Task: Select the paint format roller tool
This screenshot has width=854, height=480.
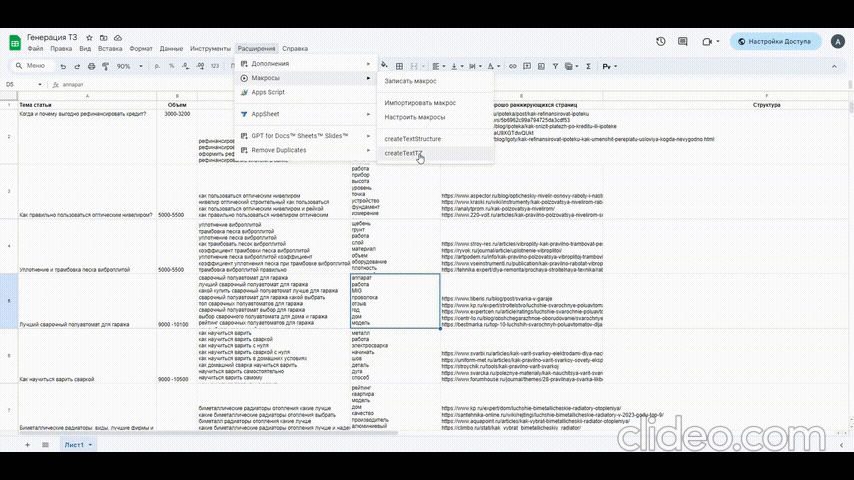Action: [103, 66]
